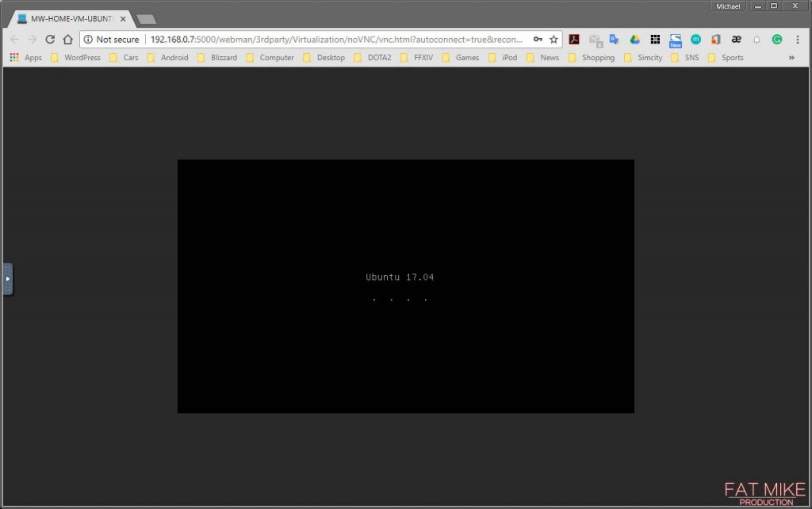This screenshot has height=509, width=812.
Task: Open WordPress bookmark folder
Action: 75,57
